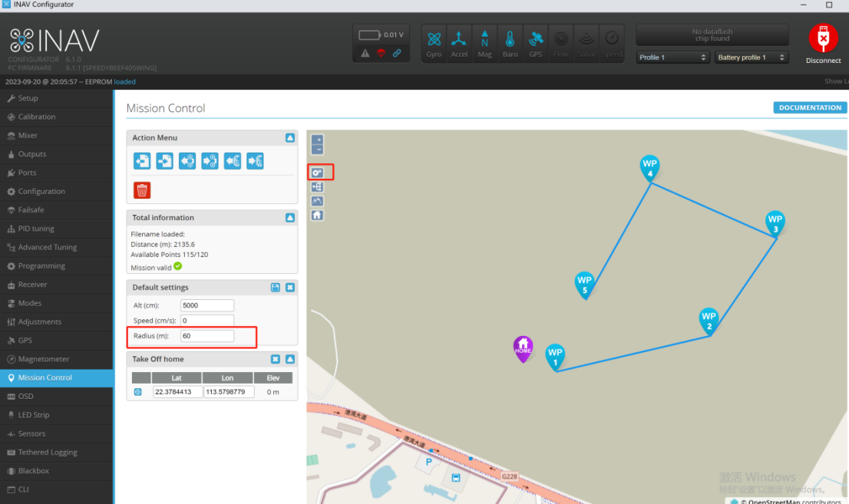The width and height of the screenshot is (849, 504).
Task: Open the Setup tab
Action: tap(56, 98)
